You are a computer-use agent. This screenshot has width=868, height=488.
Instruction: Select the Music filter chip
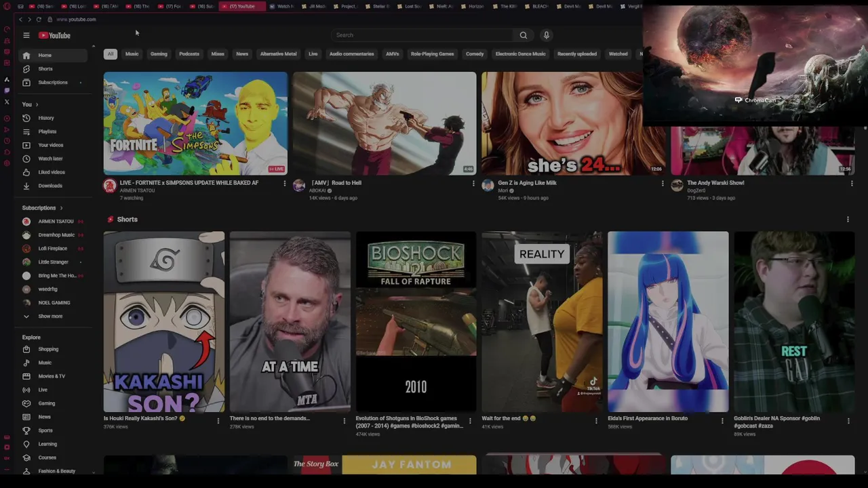132,54
